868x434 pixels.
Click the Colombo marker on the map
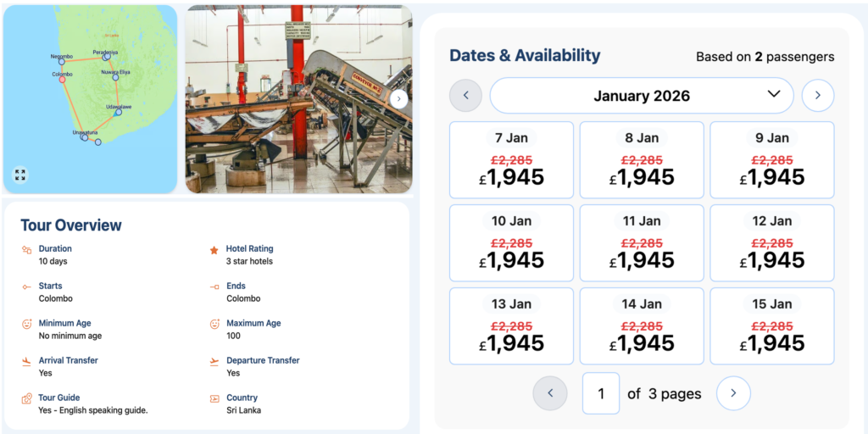(62, 80)
